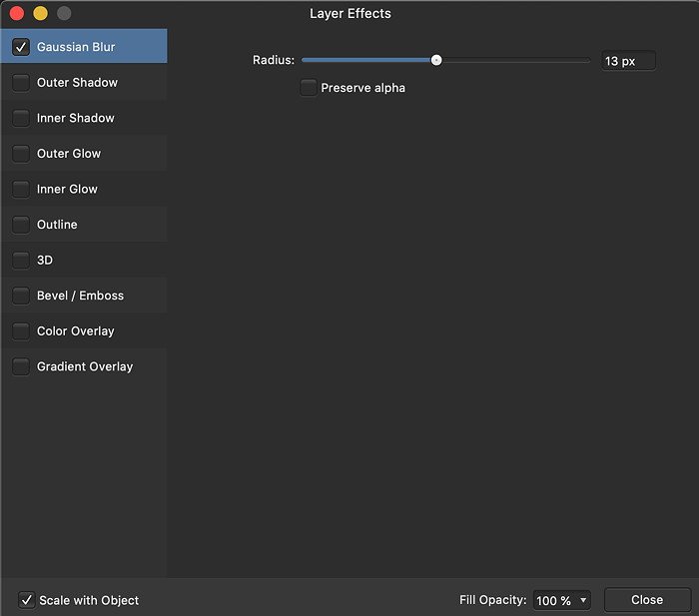
Task: Select the Color Overlay effect row
Action: click(84, 331)
